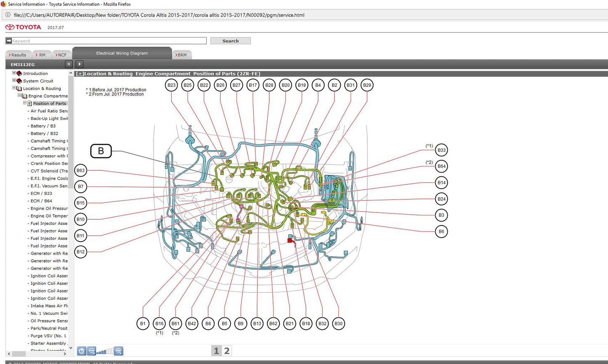
Task: Click the Introduction book icon in the tree
Action: pos(19,73)
